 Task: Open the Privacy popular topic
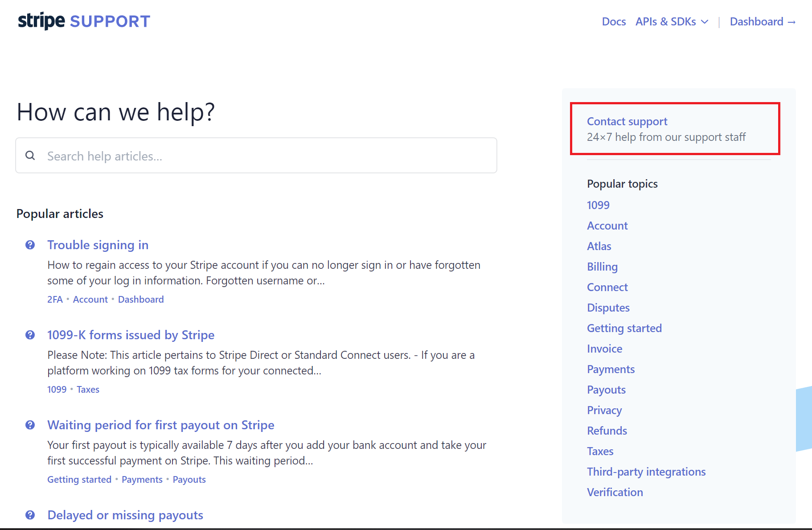click(x=604, y=410)
